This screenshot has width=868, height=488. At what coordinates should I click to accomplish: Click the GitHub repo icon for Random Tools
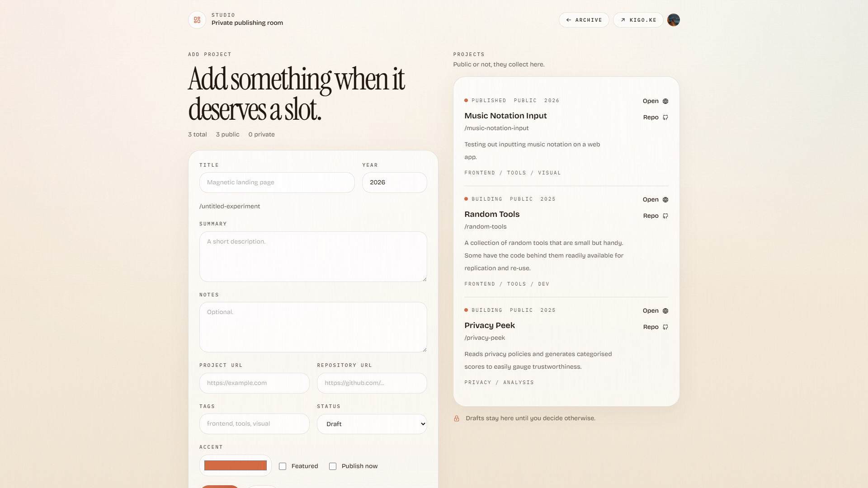tap(665, 216)
